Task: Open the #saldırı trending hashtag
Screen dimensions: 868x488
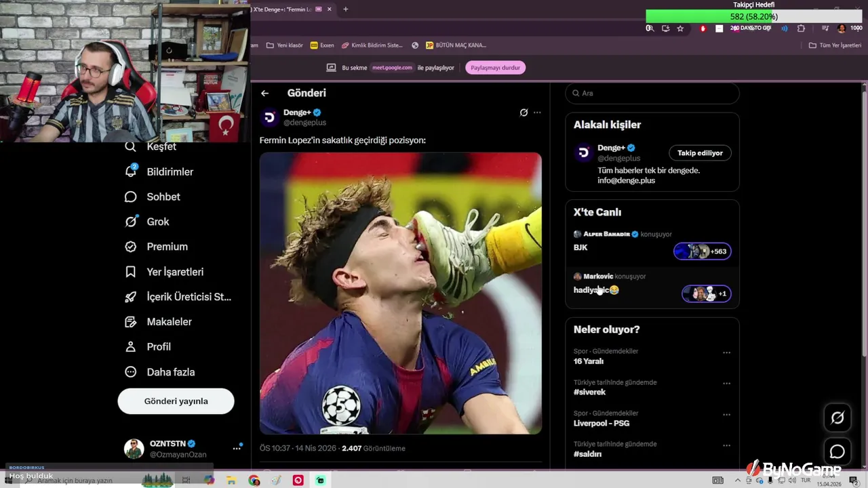Action: coord(587,454)
